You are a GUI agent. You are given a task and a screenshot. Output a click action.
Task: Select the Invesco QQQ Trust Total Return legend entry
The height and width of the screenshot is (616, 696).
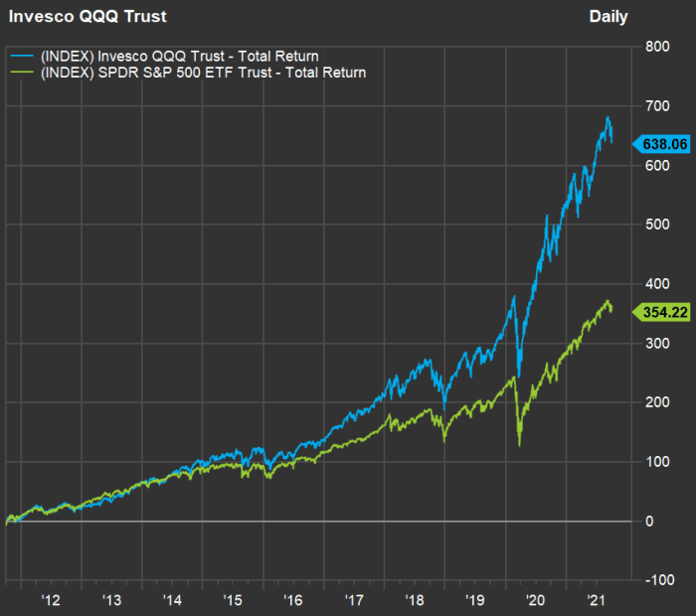pos(179,57)
